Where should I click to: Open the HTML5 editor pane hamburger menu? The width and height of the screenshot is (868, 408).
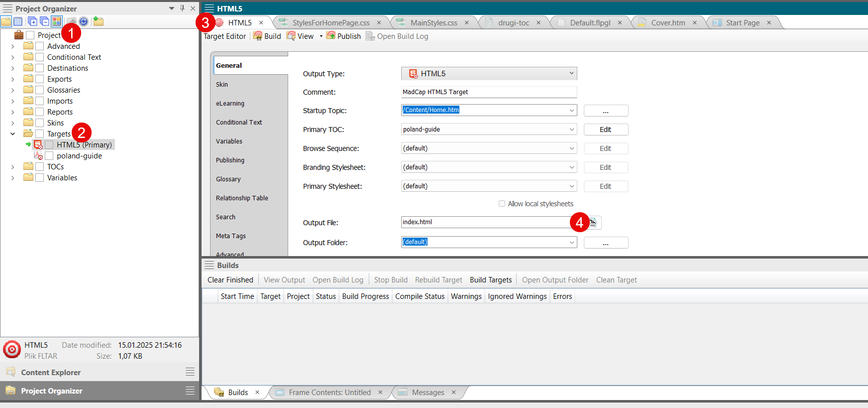coord(209,8)
